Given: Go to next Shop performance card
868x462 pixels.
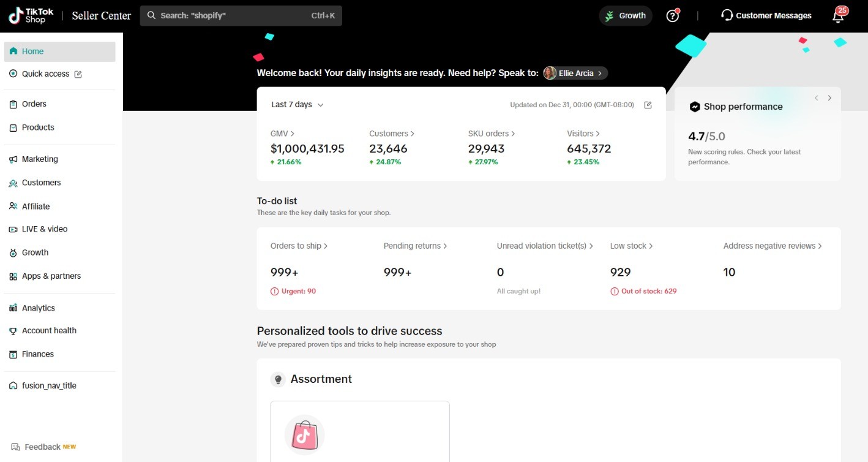Looking at the screenshot, I should tap(829, 98).
